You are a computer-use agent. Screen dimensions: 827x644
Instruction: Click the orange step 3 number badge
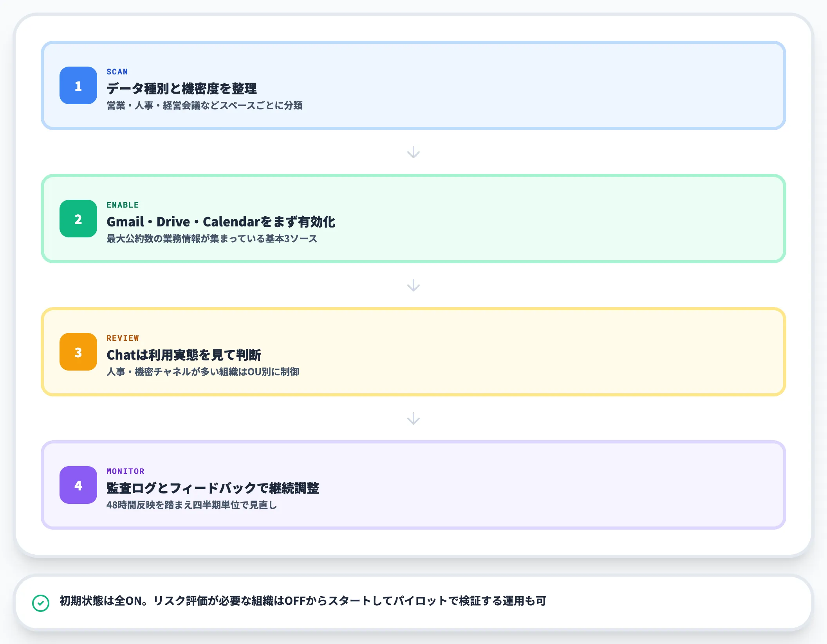click(78, 353)
